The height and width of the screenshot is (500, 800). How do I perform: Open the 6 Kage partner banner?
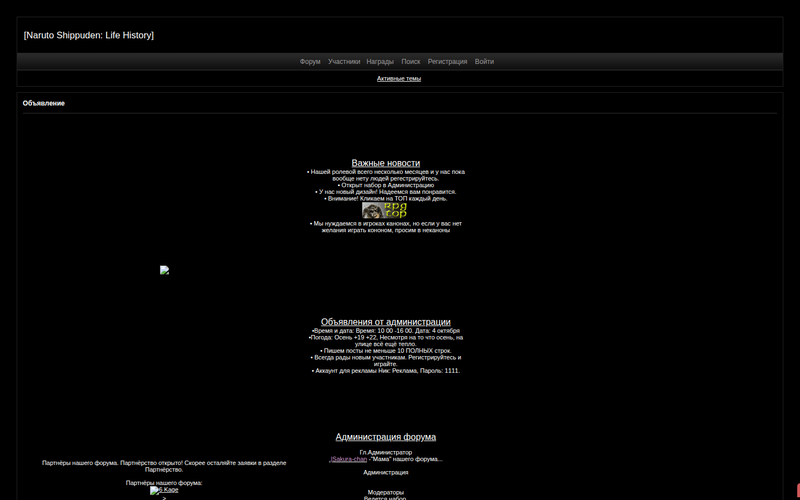pos(164,490)
